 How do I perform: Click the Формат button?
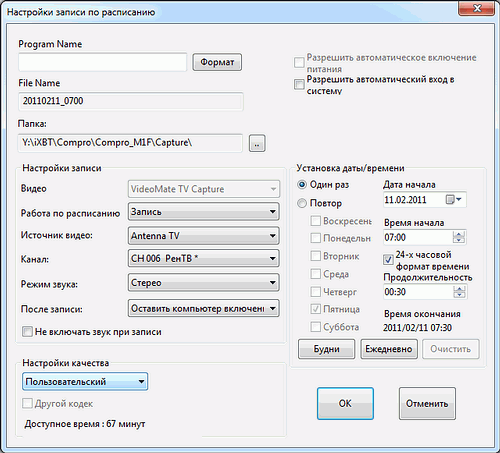[x=217, y=62]
